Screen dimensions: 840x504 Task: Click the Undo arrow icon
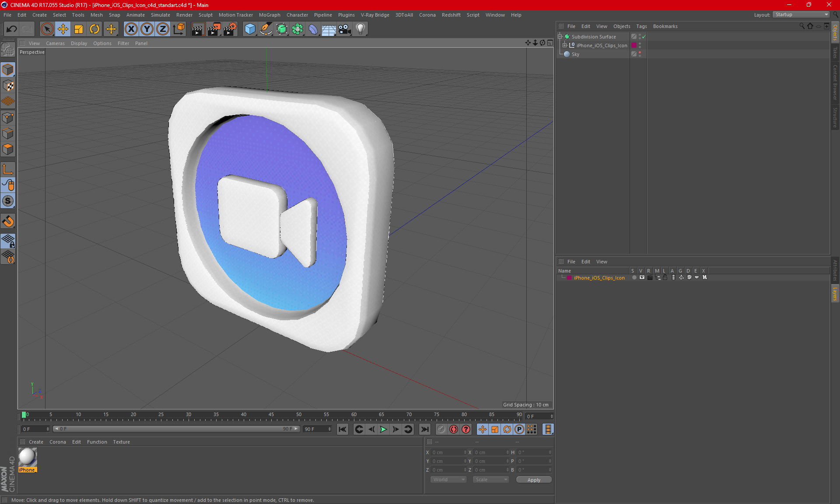pyautogui.click(x=12, y=29)
